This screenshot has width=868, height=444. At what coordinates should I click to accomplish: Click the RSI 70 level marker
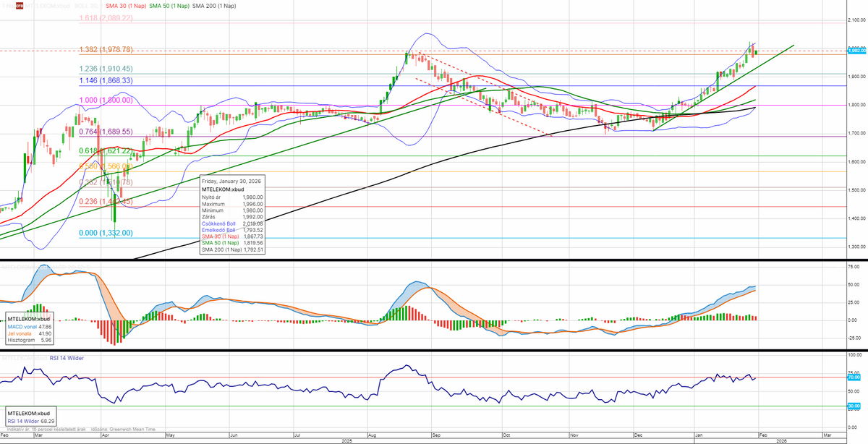point(854,377)
